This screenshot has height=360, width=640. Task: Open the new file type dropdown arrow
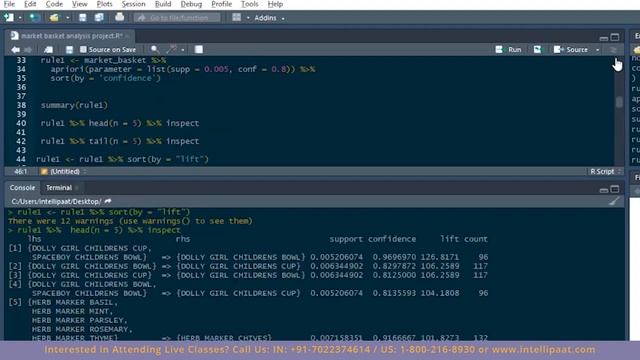[20, 18]
